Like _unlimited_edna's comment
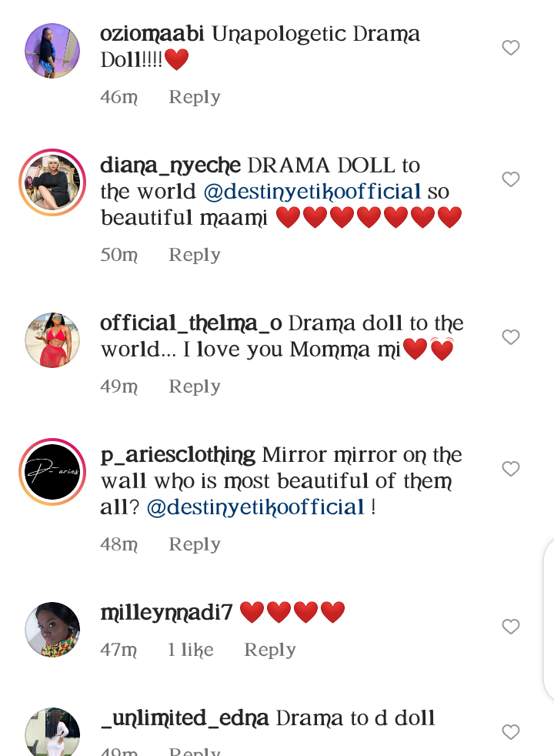This screenshot has width=554, height=756. pos(511,732)
